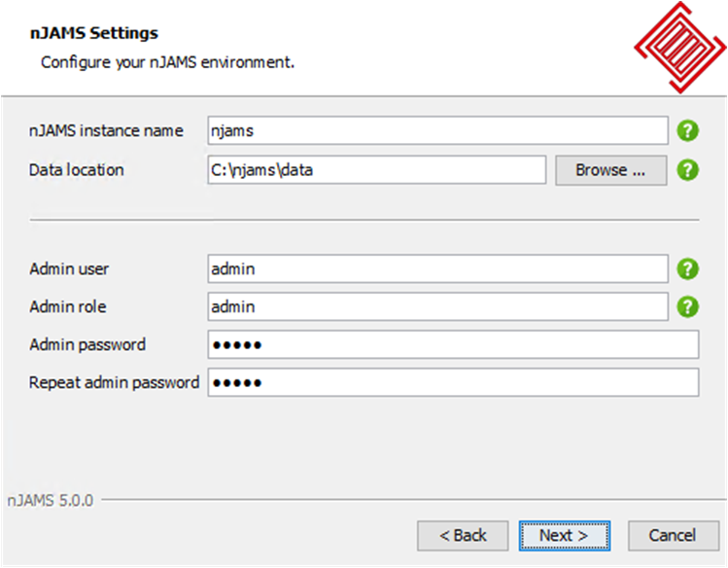This screenshot has height=568, width=728.
Task: Click the Repeat admin password field
Action: (453, 382)
